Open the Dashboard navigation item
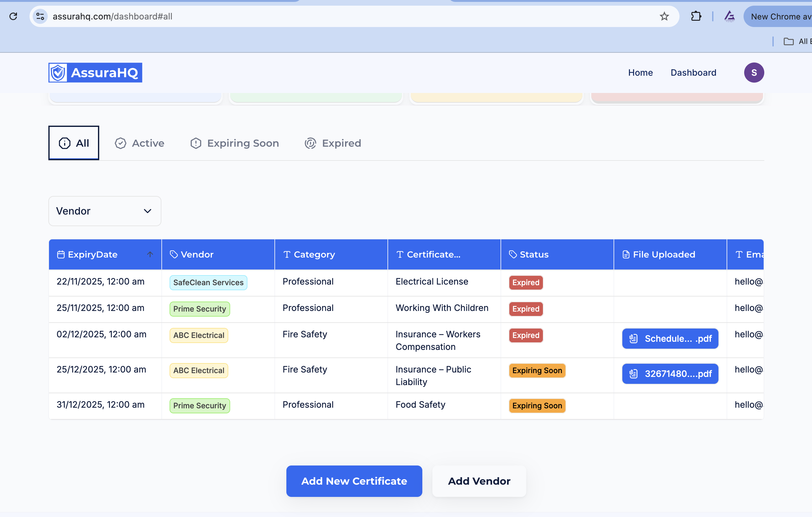Image resolution: width=812 pixels, height=517 pixels. click(693, 73)
